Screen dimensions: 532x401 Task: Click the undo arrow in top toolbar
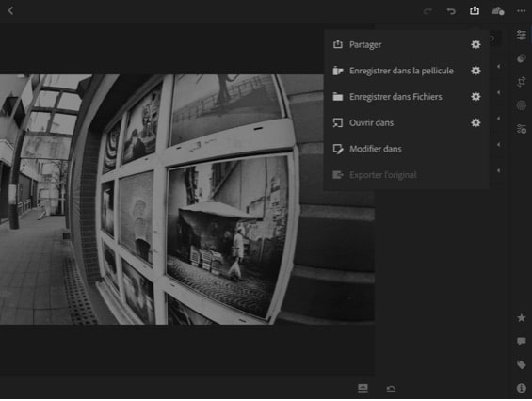tap(451, 11)
